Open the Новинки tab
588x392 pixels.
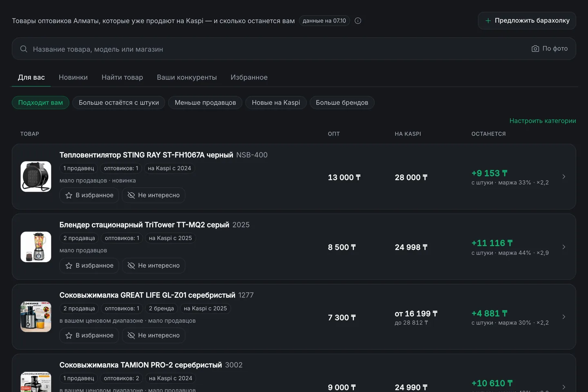tap(73, 77)
